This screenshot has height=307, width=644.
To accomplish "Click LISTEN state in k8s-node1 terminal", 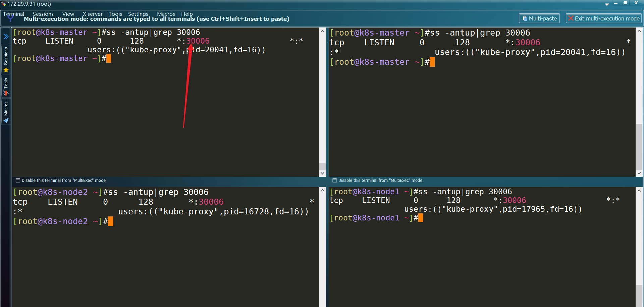I will (x=376, y=201).
